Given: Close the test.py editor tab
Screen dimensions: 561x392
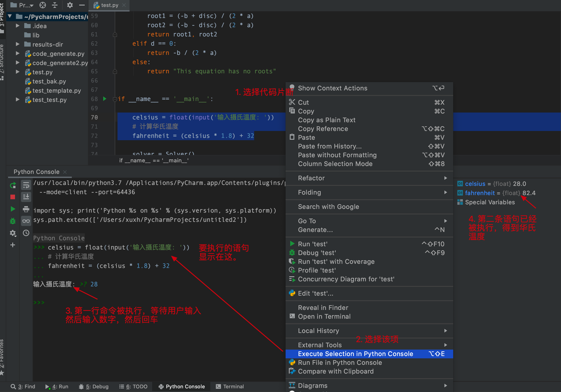Looking at the screenshot, I should (124, 5).
